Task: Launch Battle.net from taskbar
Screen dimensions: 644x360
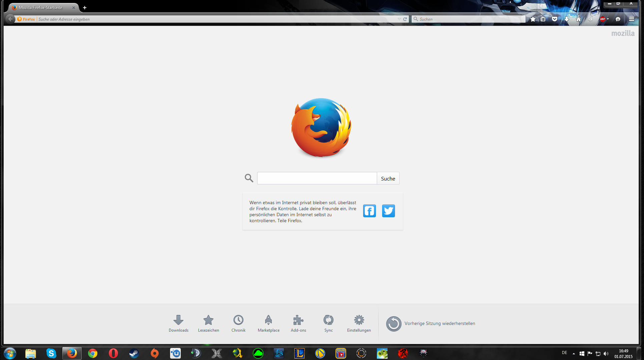Action: pos(279,353)
